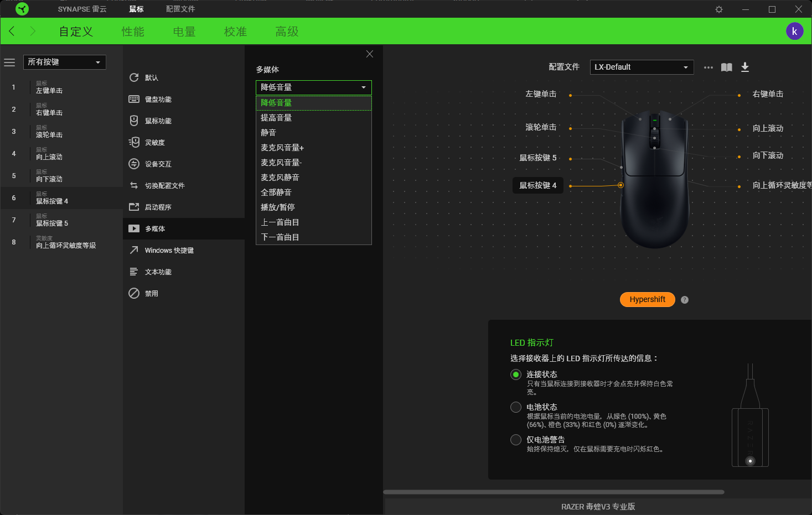Click the Hypershift button
Screen dimensions: 812x515
[x=648, y=299]
